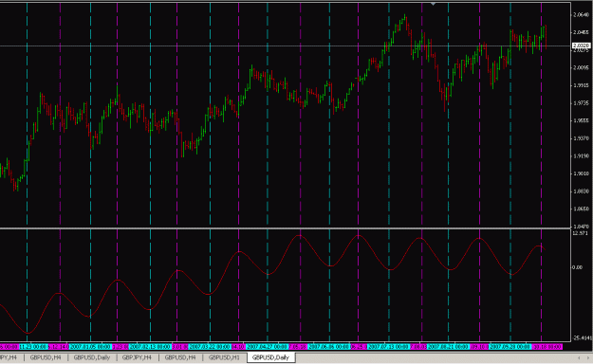
Task: Click the 1.8830 price scale value
Action: coord(581,191)
